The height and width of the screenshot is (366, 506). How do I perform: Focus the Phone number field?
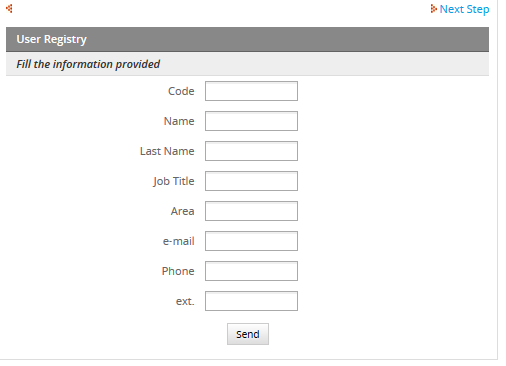pyautogui.click(x=251, y=271)
